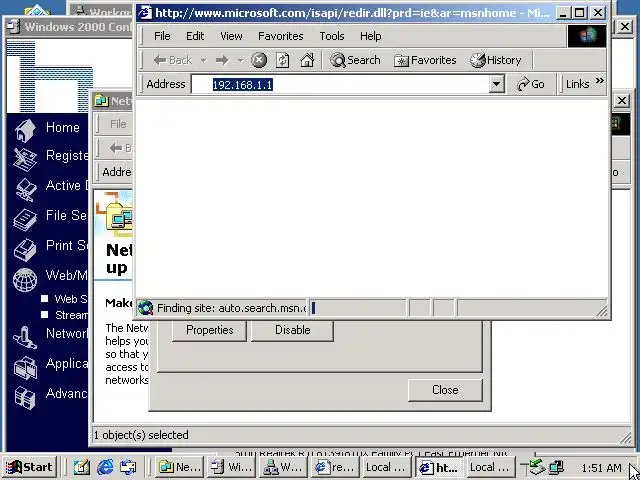The width and height of the screenshot is (640, 480).
Task: Close the Network and Dial-up Connections window
Action: [x=622, y=100]
